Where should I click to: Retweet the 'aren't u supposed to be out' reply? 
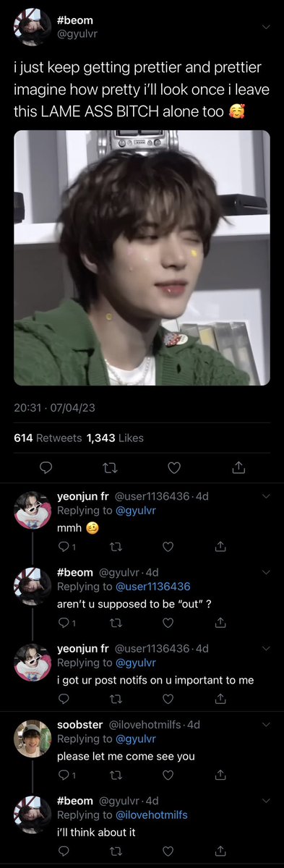[114, 622]
